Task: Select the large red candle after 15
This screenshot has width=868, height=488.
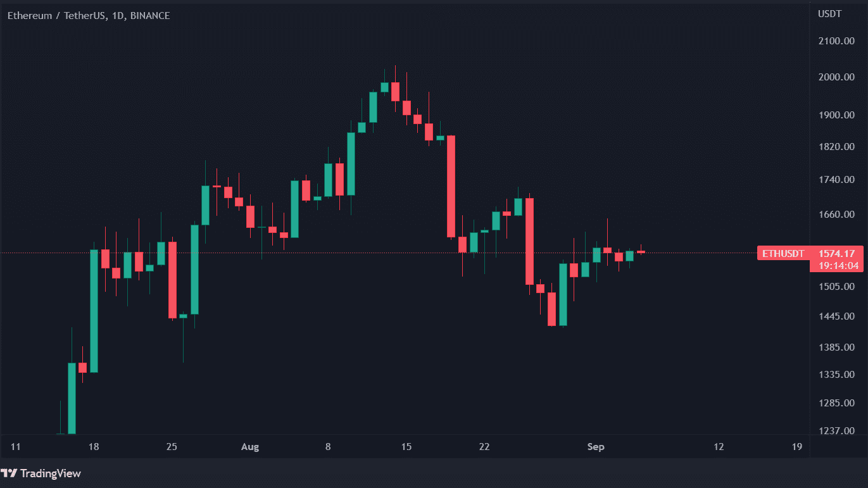Action: pyautogui.click(x=451, y=187)
